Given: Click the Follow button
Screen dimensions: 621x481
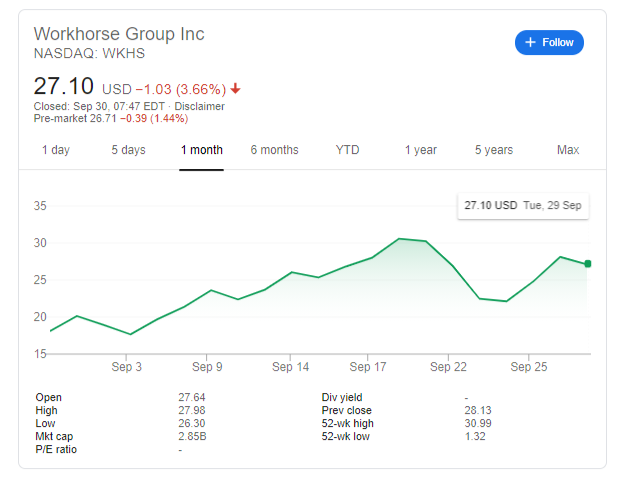Looking at the screenshot, I should click(x=549, y=42).
